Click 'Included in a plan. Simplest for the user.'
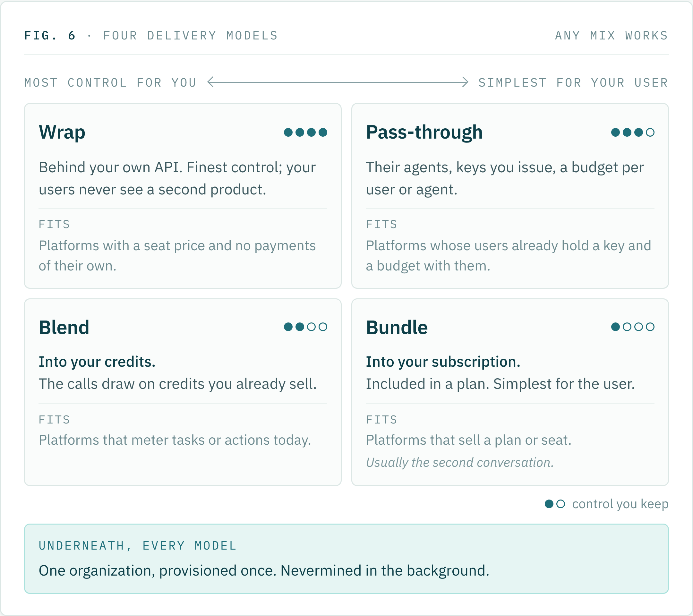 point(501,384)
